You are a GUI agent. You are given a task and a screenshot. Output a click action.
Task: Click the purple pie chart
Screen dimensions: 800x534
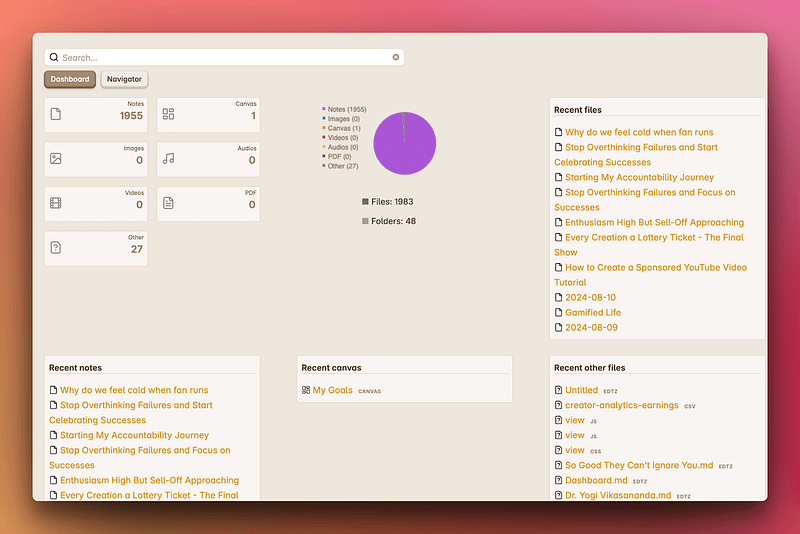click(x=405, y=143)
